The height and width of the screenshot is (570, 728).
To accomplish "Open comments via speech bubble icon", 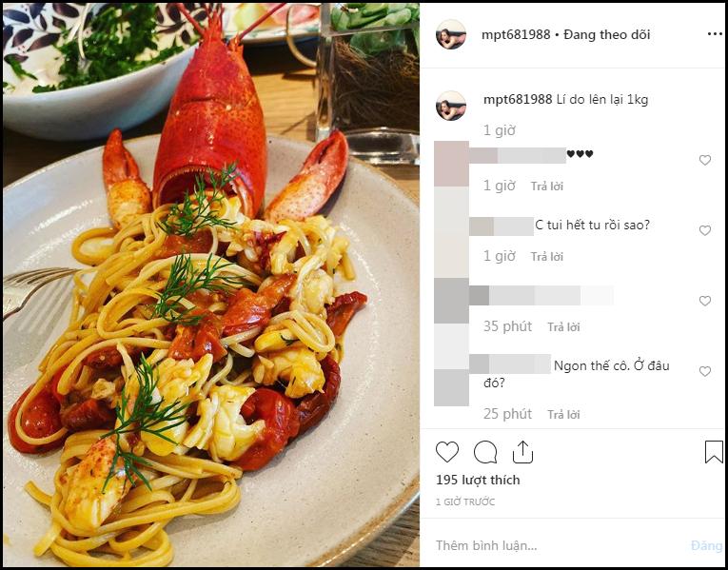I will [x=485, y=452].
